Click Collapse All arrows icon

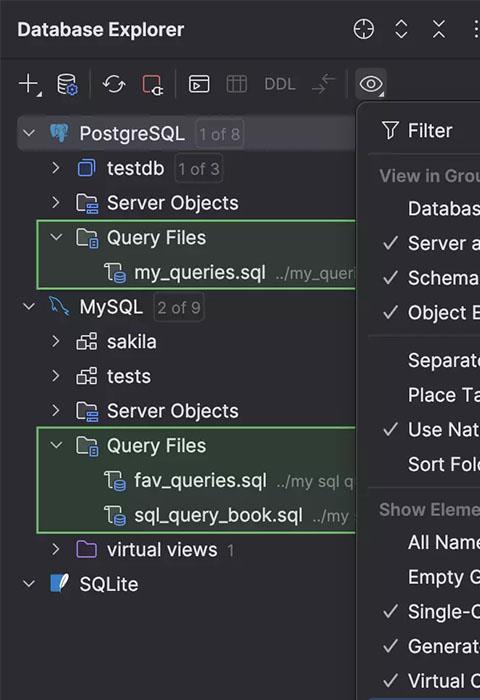(439, 29)
